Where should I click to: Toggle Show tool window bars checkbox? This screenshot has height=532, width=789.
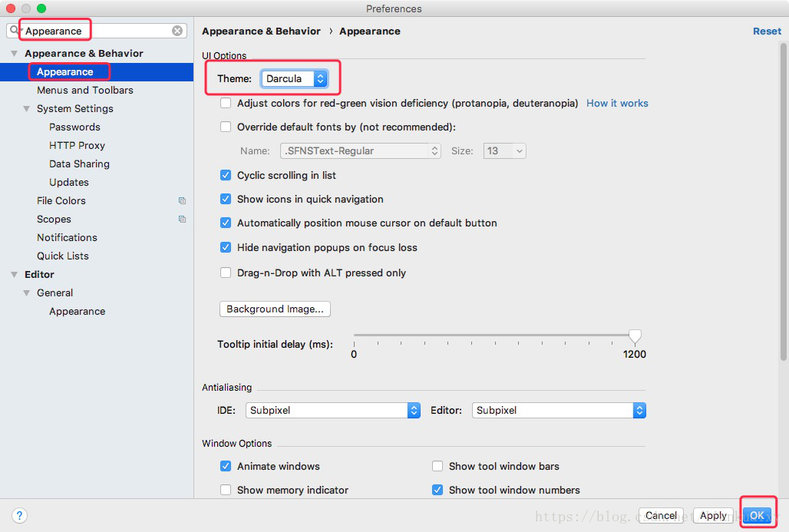[437, 466]
